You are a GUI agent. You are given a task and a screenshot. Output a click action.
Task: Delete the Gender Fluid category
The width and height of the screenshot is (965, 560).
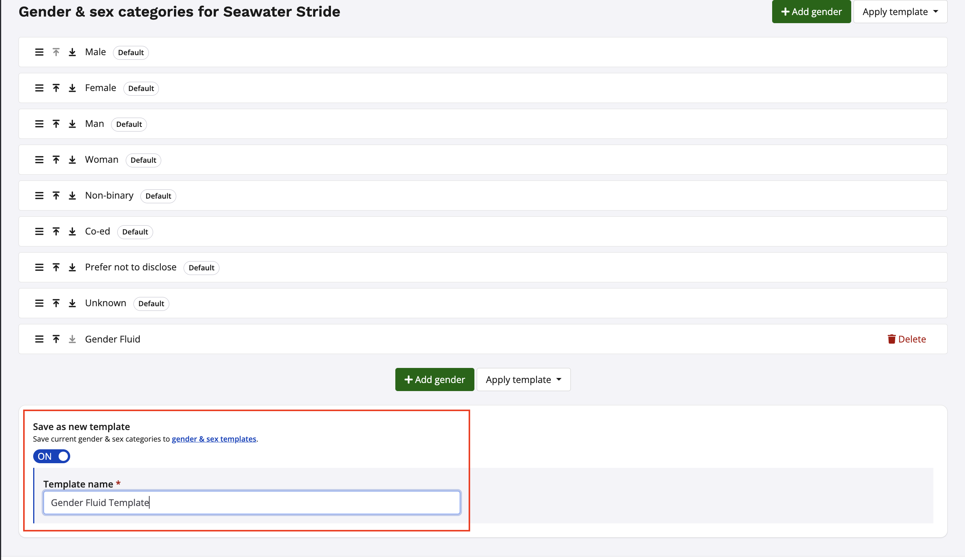click(x=906, y=339)
